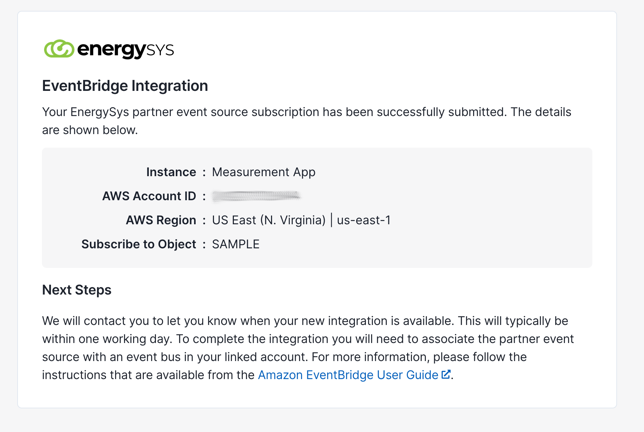The image size is (644, 432).
Task: Click the Instance field label
Action: [x=171, y=172]
